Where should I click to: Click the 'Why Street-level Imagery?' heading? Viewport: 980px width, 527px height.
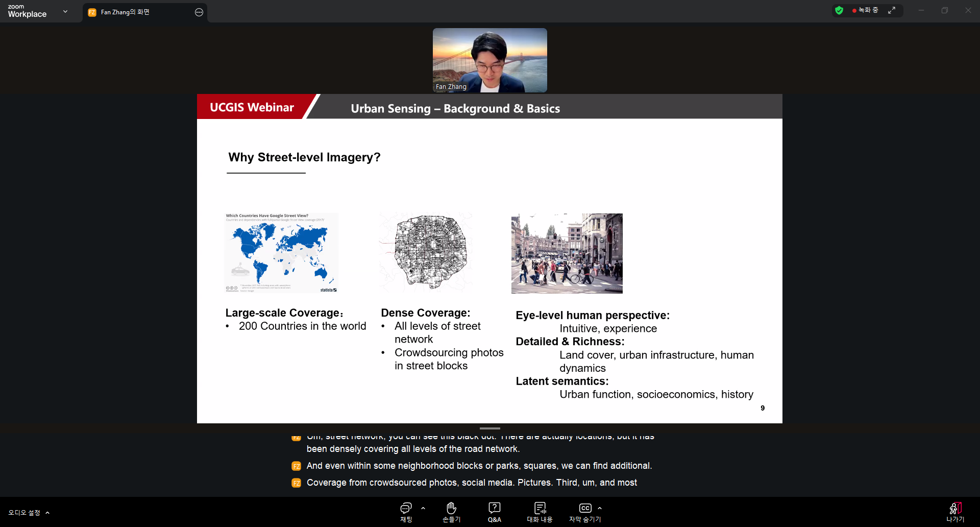(304, 157)
